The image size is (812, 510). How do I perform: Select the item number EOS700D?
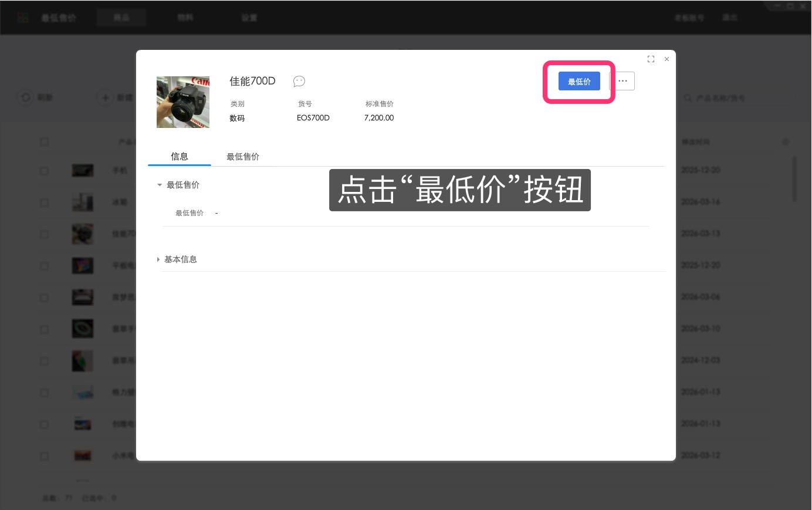313,118
